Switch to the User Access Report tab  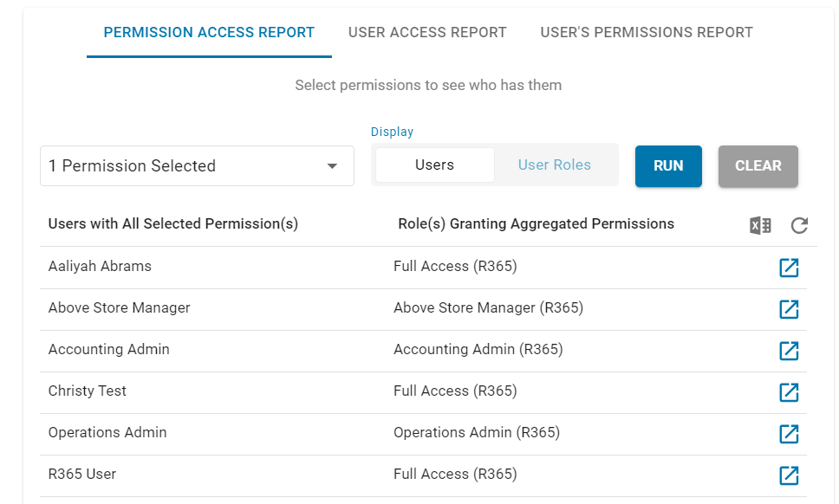pos(427,33)
